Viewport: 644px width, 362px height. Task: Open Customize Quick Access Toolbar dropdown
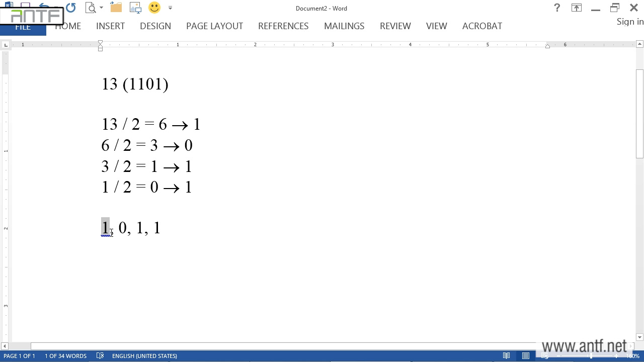click(x=170, y=8)
